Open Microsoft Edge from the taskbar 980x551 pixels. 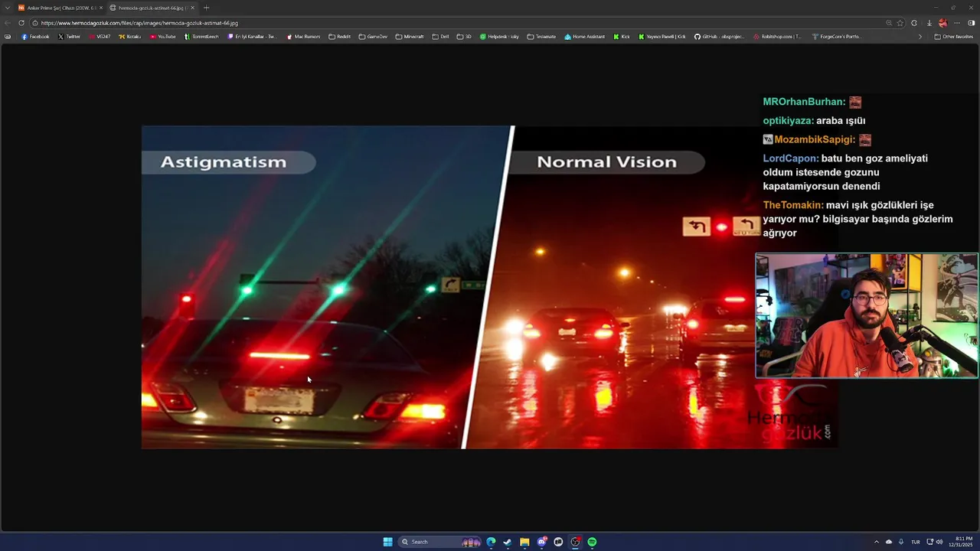pos(491,542)
